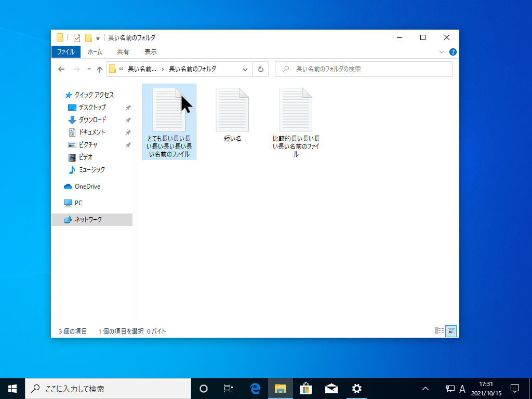Select ネットワーク in navigation pane
Screen dimensions: 532x399
coord(92,220)
